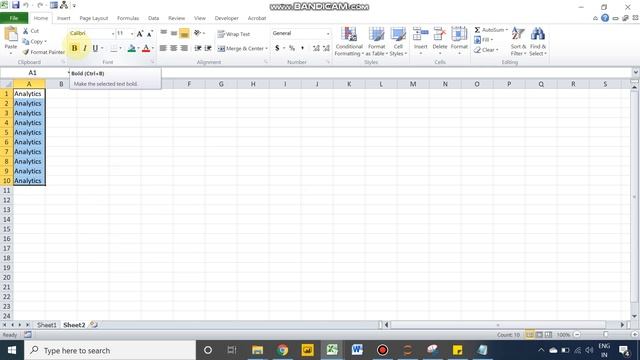Open Sort & Filter menu
This screenshot has width=640, height=360.
pos(518,41)
